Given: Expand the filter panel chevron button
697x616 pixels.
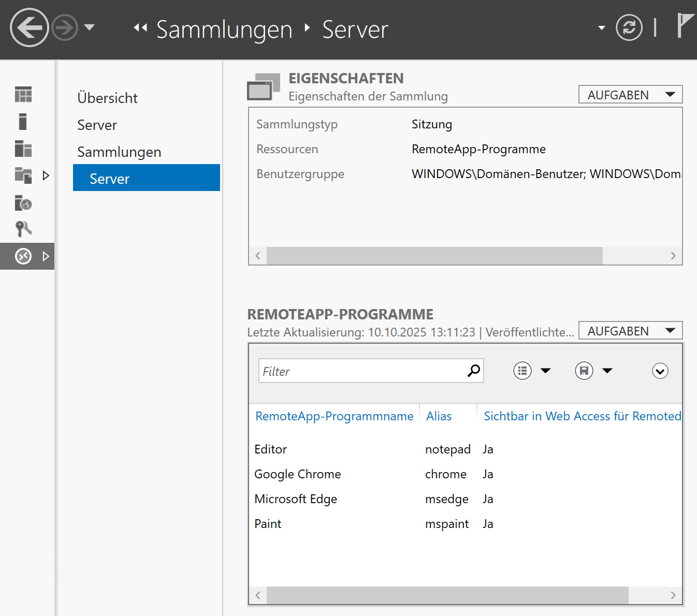Looking at the screenshot, I should tap(660, 371).
